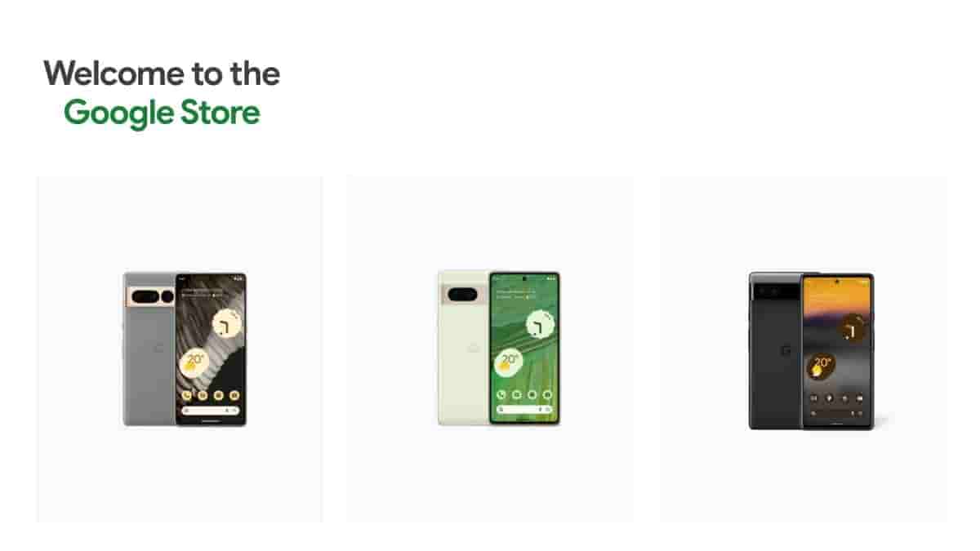
Task: Click the gray phone's gold camera bar
Action: point(150,296)
